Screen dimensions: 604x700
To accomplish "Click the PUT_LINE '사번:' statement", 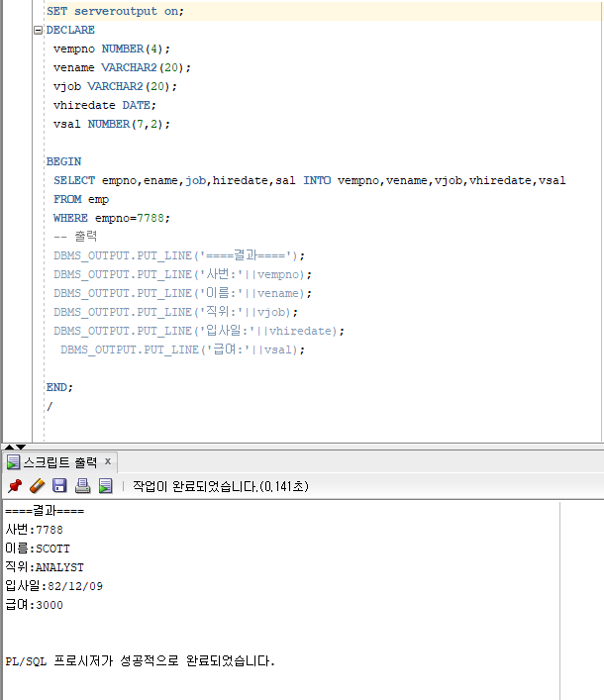I will [x=182, y=274].
